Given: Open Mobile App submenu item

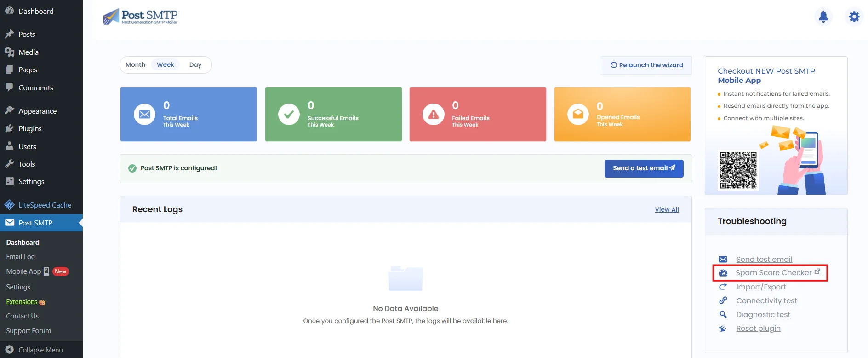Looking at the screenshot, I should coord(23,271).
